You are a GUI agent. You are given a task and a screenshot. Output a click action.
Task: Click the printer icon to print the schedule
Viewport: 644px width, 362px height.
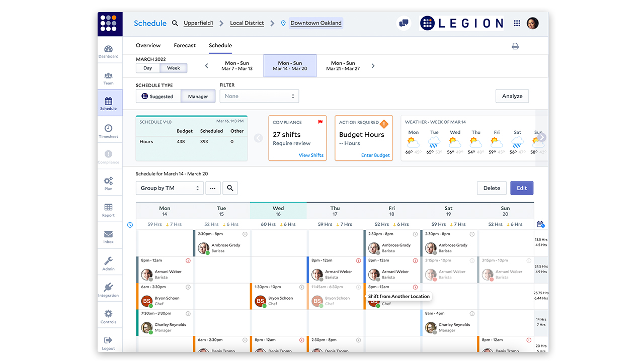click(515, 46)
